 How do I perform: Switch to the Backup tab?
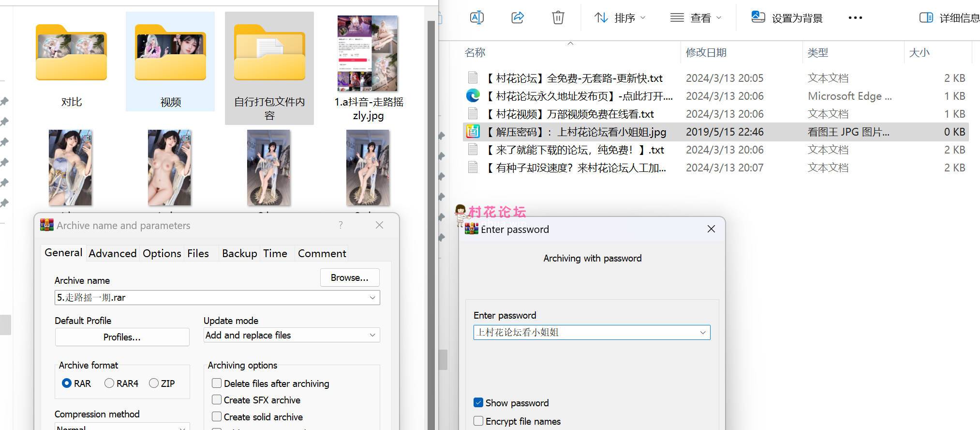coord(239,253)
